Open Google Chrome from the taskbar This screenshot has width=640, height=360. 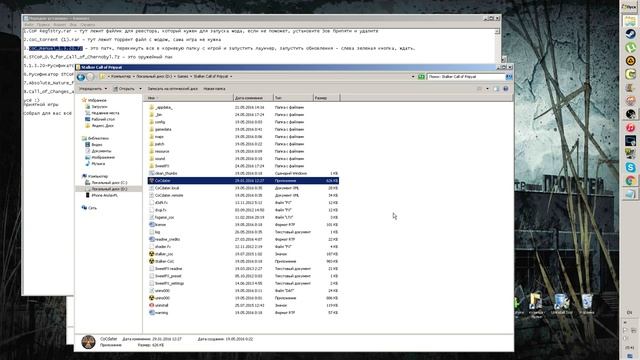[630, 180]
